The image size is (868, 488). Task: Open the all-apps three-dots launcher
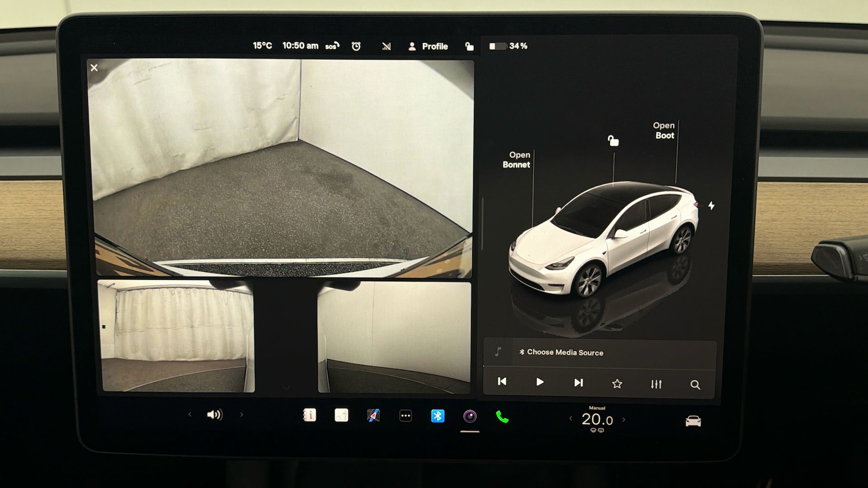pos(406,416)
